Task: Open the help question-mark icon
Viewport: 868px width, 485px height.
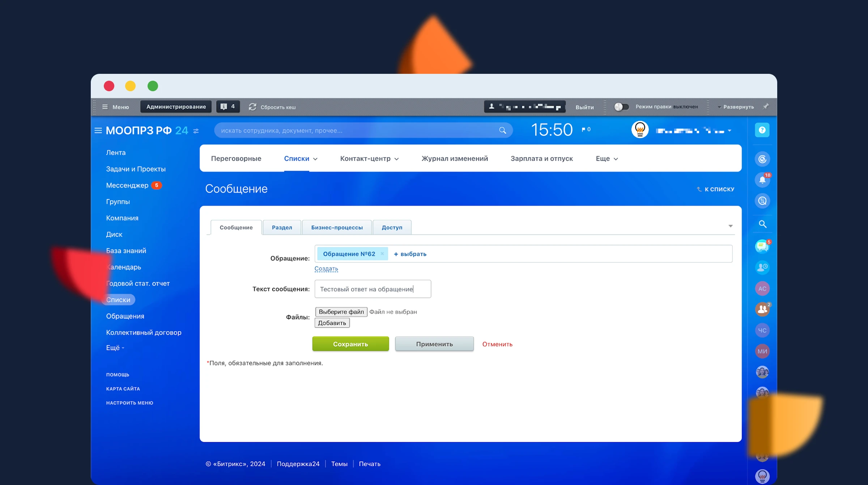Action: click(x=762, y=130)
